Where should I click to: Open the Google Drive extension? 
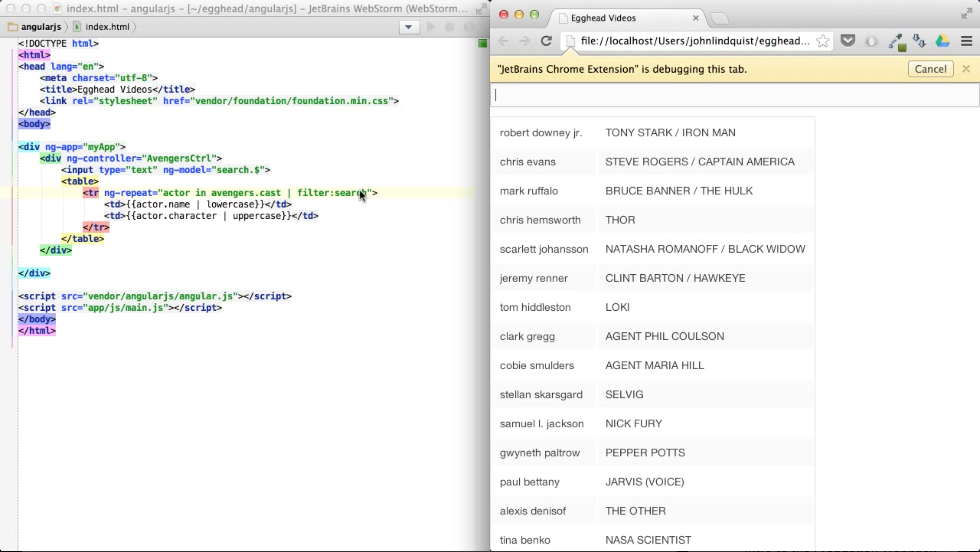943,41
